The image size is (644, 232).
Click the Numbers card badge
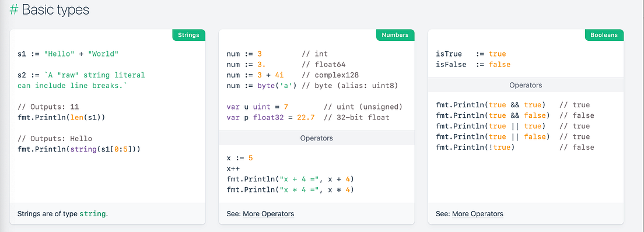pos(395,35)
